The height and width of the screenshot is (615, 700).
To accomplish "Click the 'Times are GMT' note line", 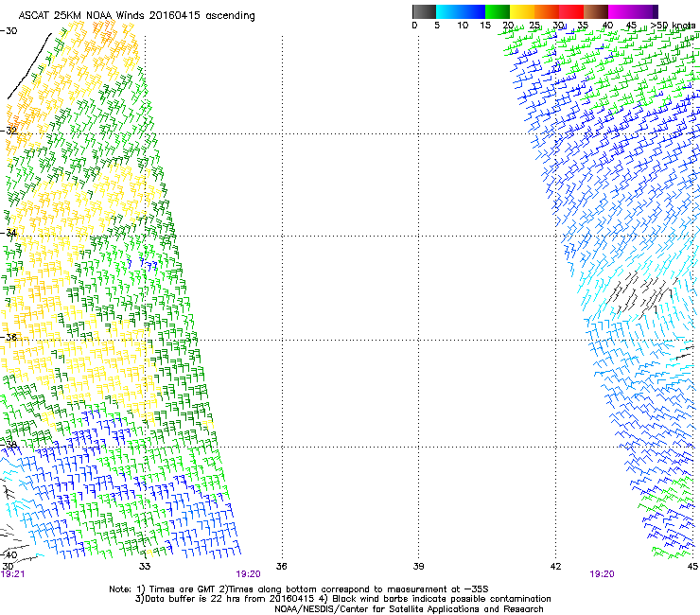I will pos(299,589).
